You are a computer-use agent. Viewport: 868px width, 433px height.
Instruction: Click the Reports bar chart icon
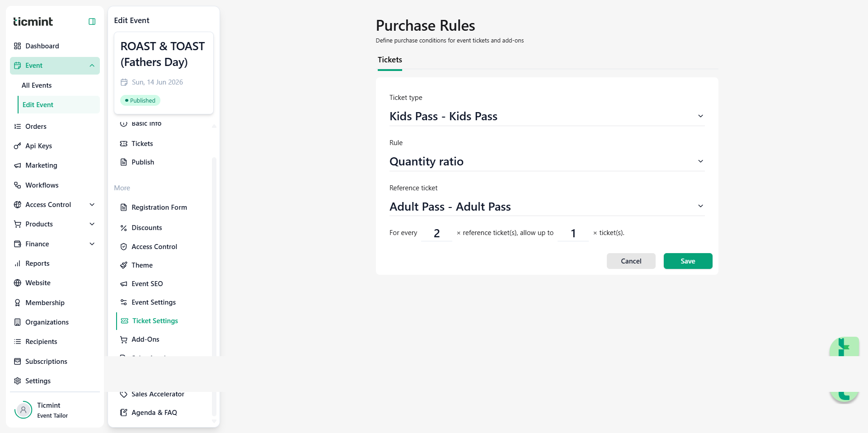(18, 264)
